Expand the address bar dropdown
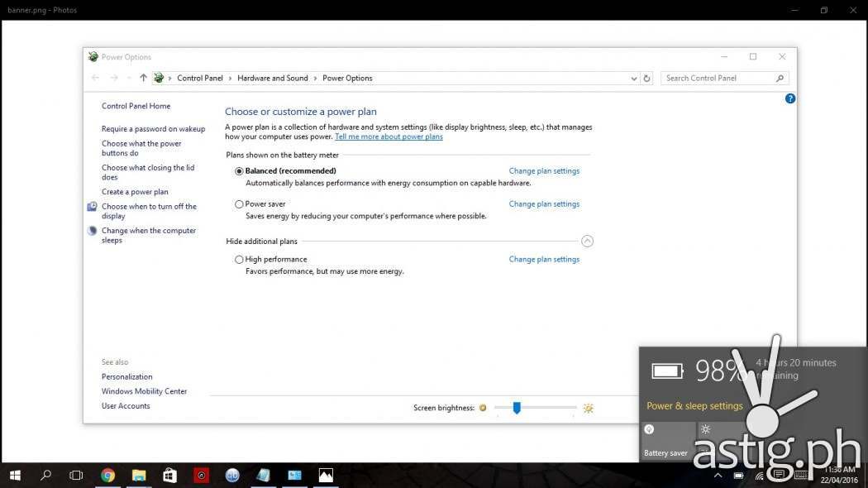The height and width of the screenshot is (488, 868). (x=633, y=78)
